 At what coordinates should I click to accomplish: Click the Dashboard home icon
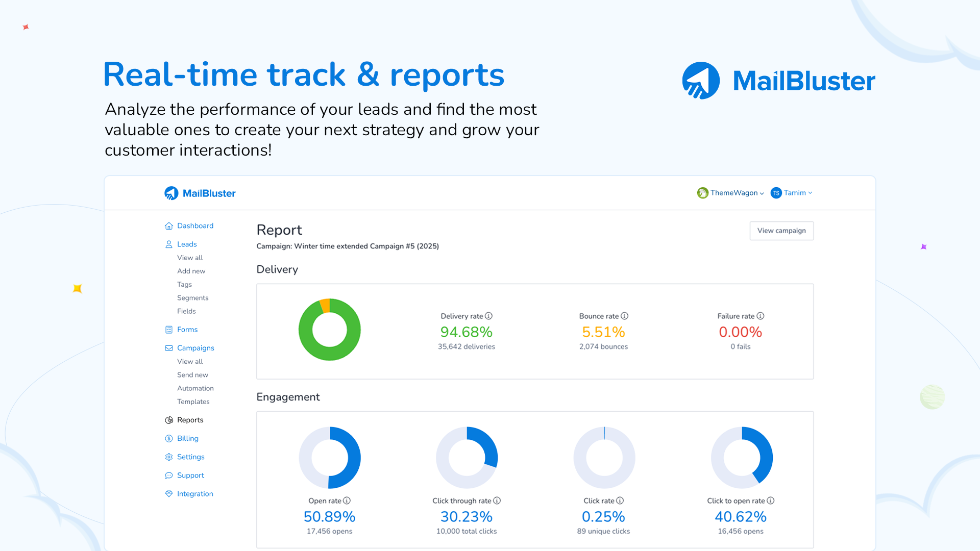pos(169,226)
